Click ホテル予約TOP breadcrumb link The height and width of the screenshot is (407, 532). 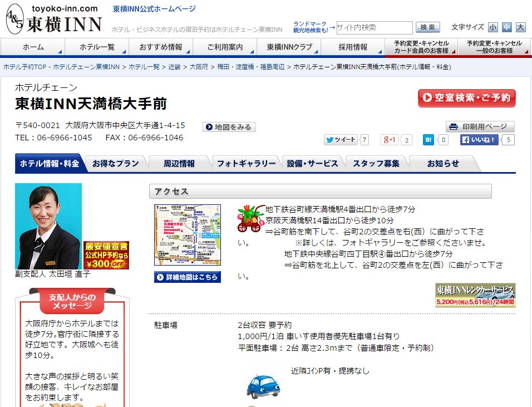[x=61, y=67]
